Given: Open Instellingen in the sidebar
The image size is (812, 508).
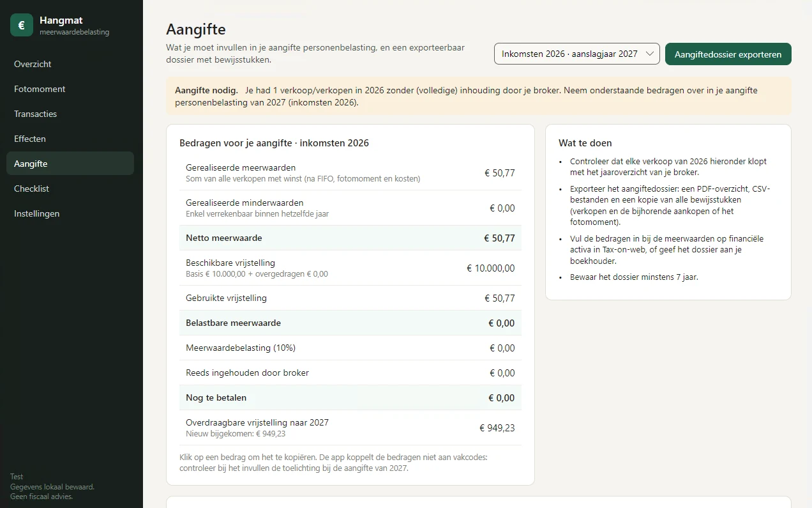Looking at the screenshot, I should (70, 213).
